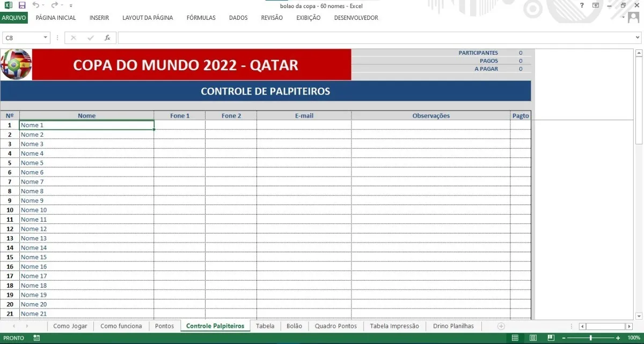Click the zoom out minus icon
Viewport: 644px width, 344px height.
563,338
